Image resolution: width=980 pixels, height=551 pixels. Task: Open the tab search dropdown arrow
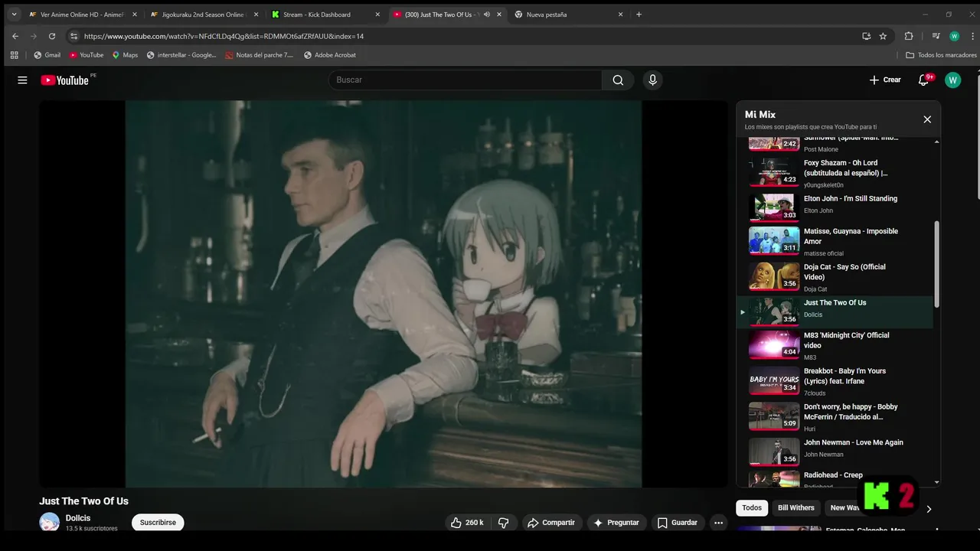click(x=14, y=15)
